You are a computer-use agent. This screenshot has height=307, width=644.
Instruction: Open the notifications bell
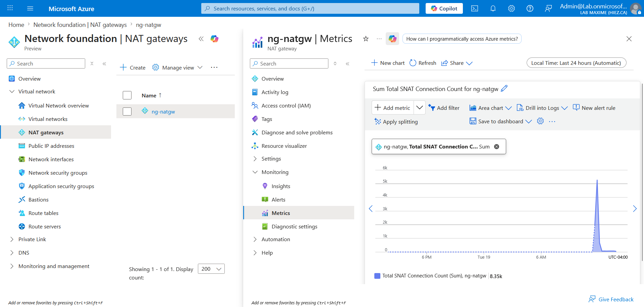pos(493,8)
